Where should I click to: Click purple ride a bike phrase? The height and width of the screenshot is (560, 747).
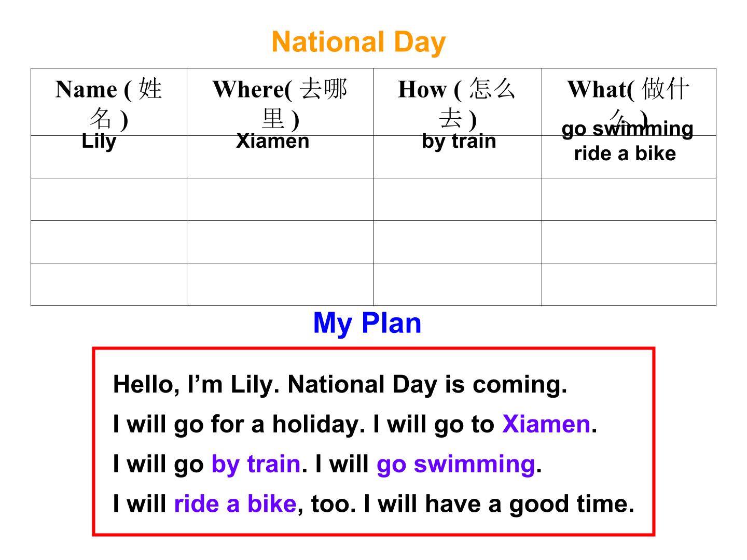click(x=235, y=503)
